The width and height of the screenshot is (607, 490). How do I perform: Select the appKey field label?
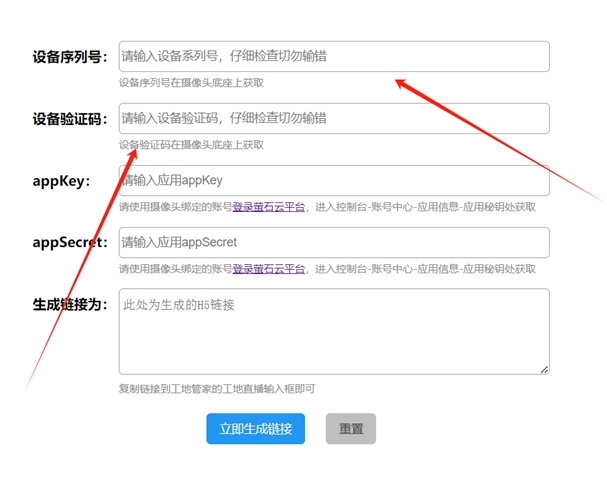tap(62, 181)
